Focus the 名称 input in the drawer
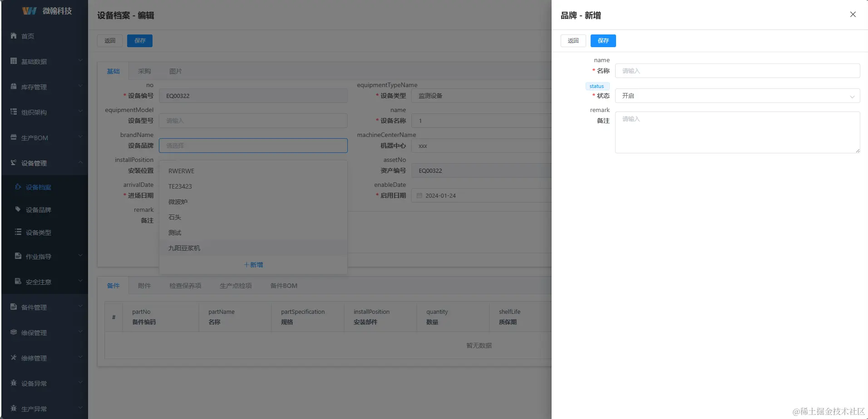 tap(737, 71)
